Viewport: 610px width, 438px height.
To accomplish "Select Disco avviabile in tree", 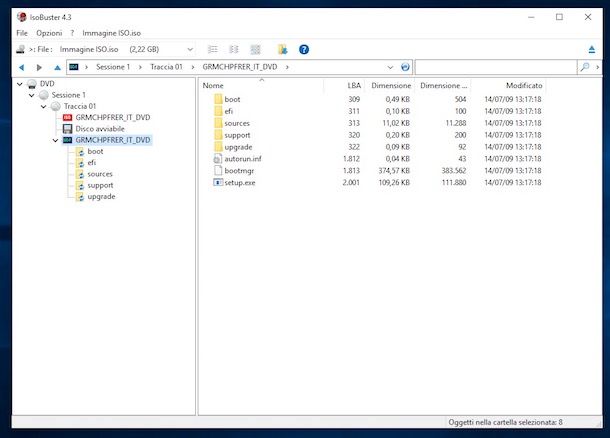I will (100, 129).
